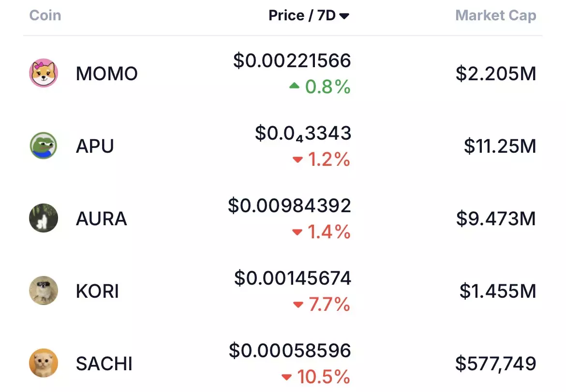
Task: Click the 7.7% change for KORI
Action: click(329, 305)
